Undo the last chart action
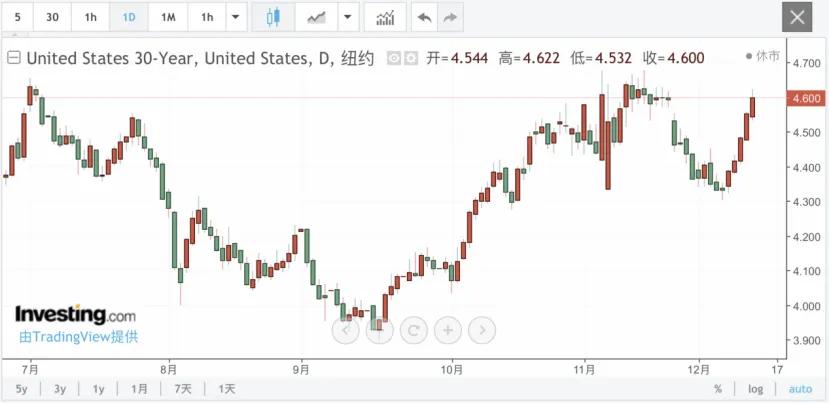The width and height of the screenshot is (829, 403). coord(424,17)
